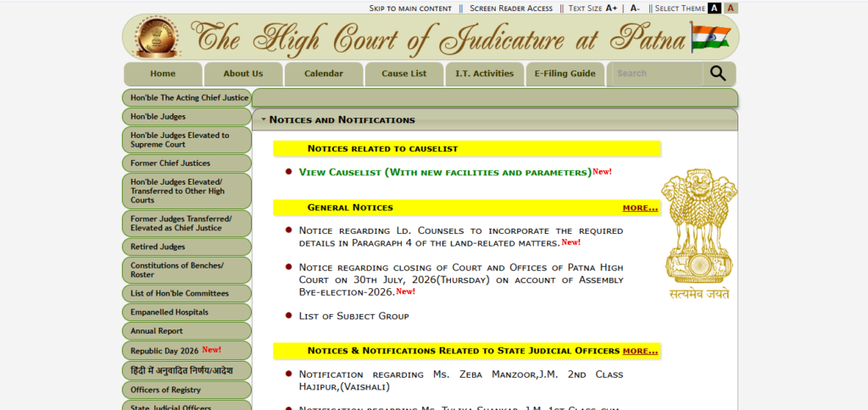The width and height of the screenshot is (868, 410).
Task: Click the national emblem Satyamev Jayate image
Action: [699, 234]
